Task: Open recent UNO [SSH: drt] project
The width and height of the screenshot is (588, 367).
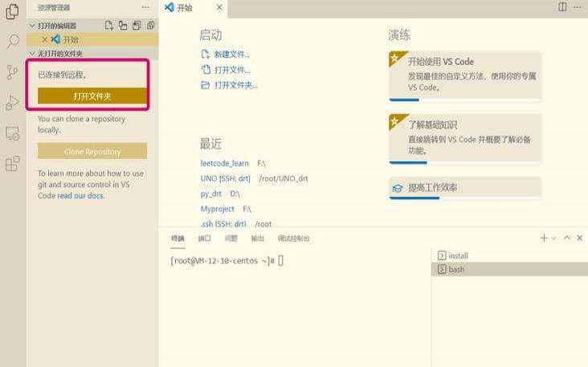Action: click(226, 178)
